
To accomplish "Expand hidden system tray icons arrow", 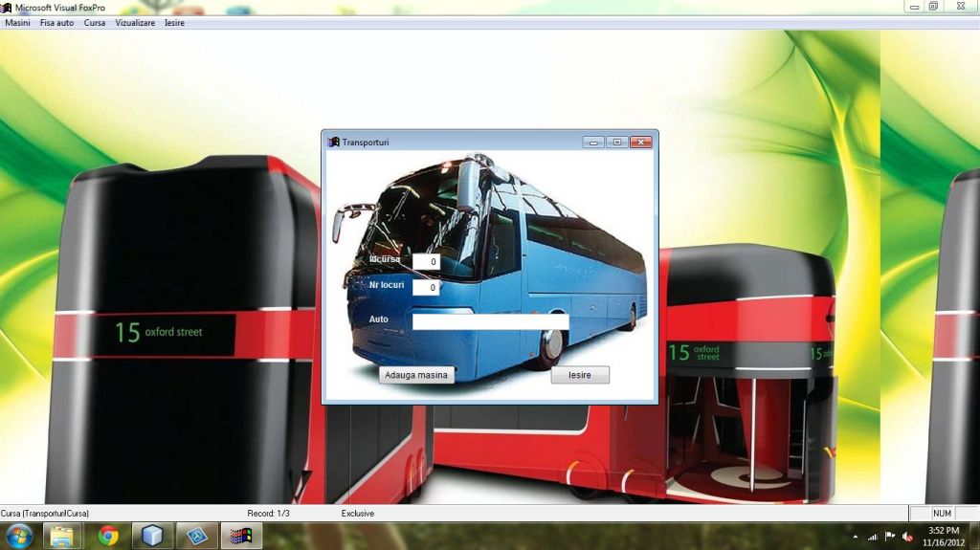I will (854, 537).
